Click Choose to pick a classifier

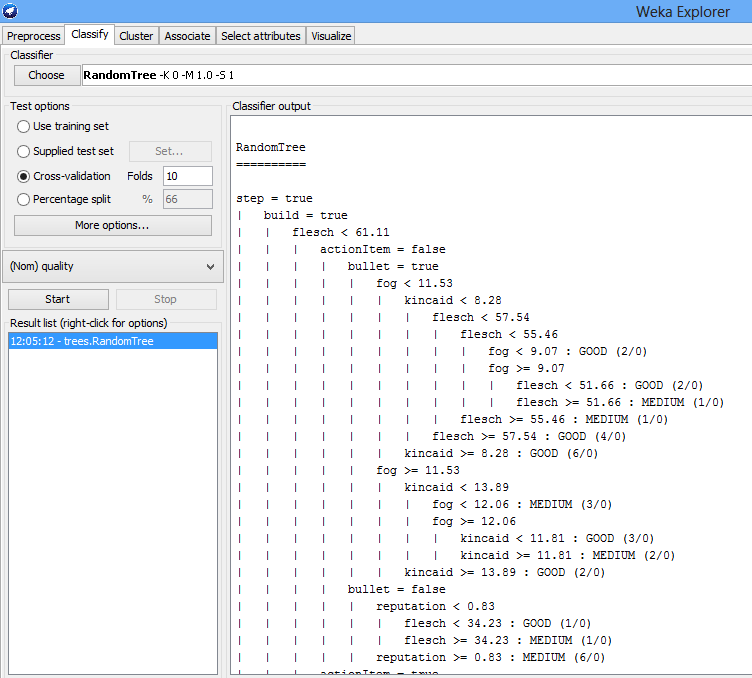pyautogui.click(x=47, y=75)
